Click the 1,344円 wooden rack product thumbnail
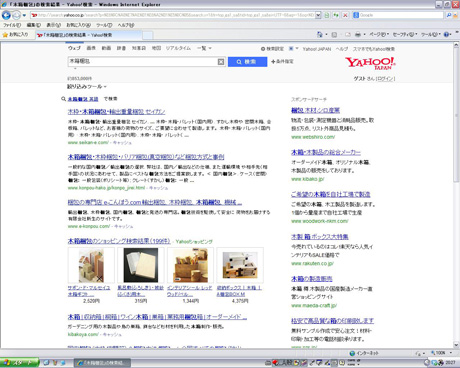Image resolution: width=460 pixels, height=368 pixels. 190,266
